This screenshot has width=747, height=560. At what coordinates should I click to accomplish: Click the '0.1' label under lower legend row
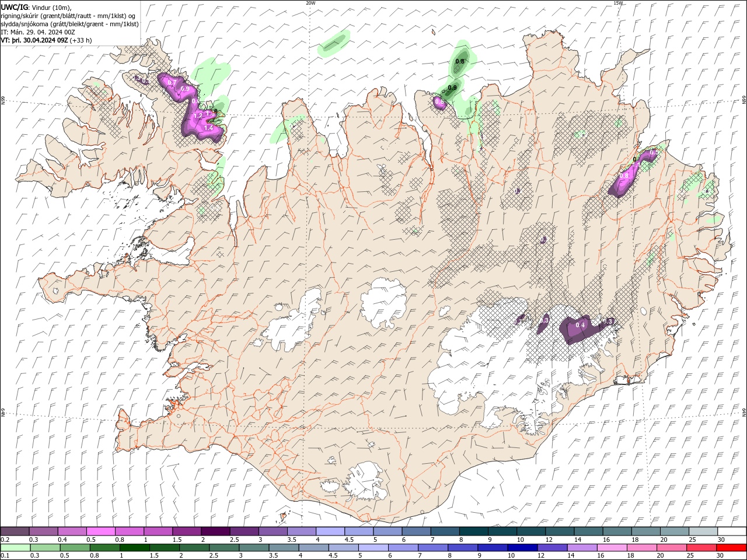(5, 556)
